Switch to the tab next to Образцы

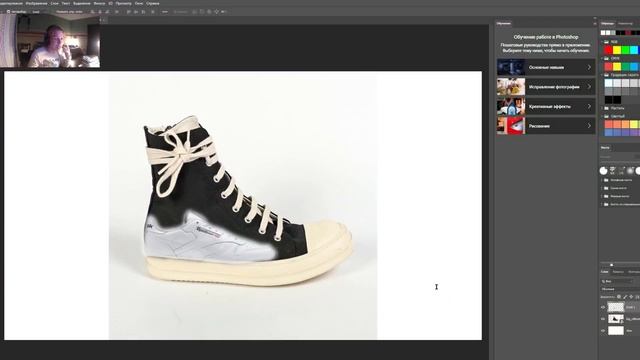625,24
